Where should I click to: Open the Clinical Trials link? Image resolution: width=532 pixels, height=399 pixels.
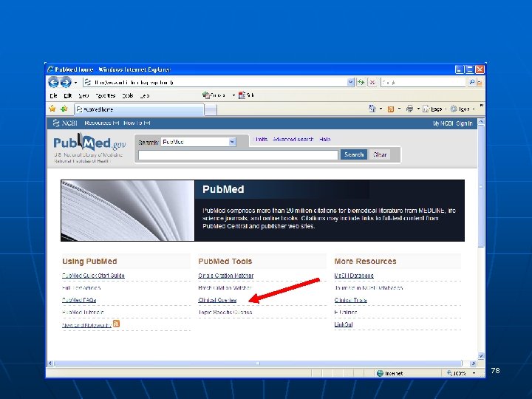pos(350,300)
